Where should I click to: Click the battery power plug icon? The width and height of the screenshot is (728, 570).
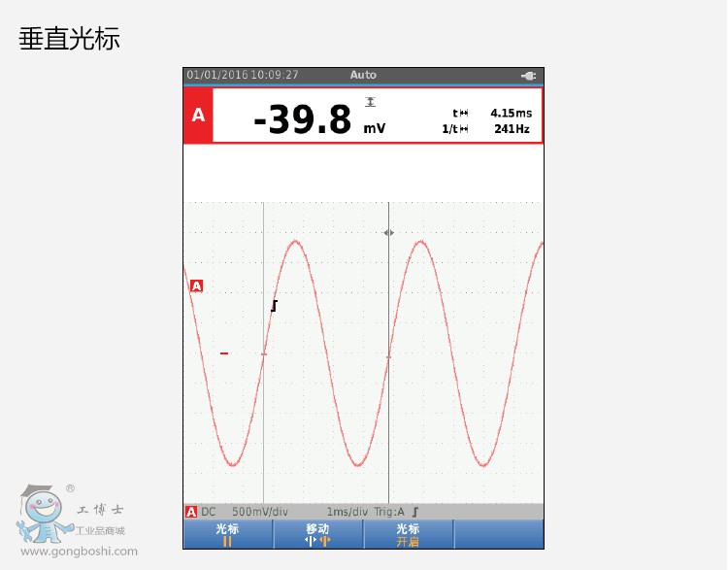528,76
